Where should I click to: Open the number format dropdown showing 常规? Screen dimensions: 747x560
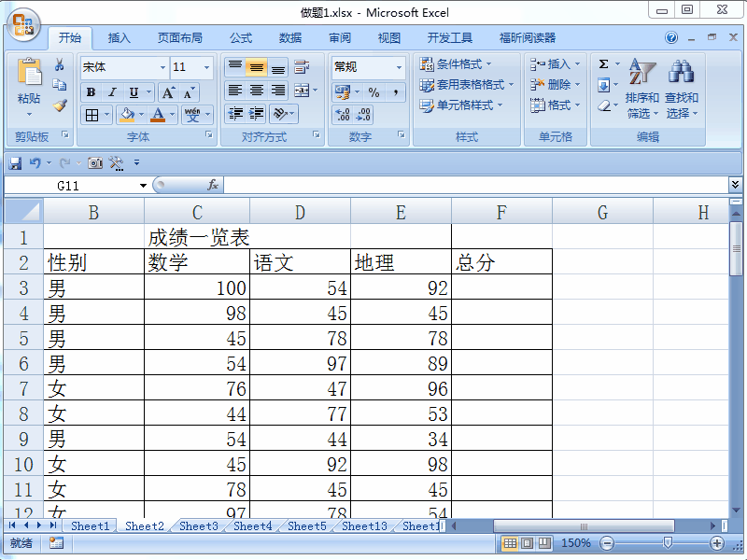tap(365, 67)
